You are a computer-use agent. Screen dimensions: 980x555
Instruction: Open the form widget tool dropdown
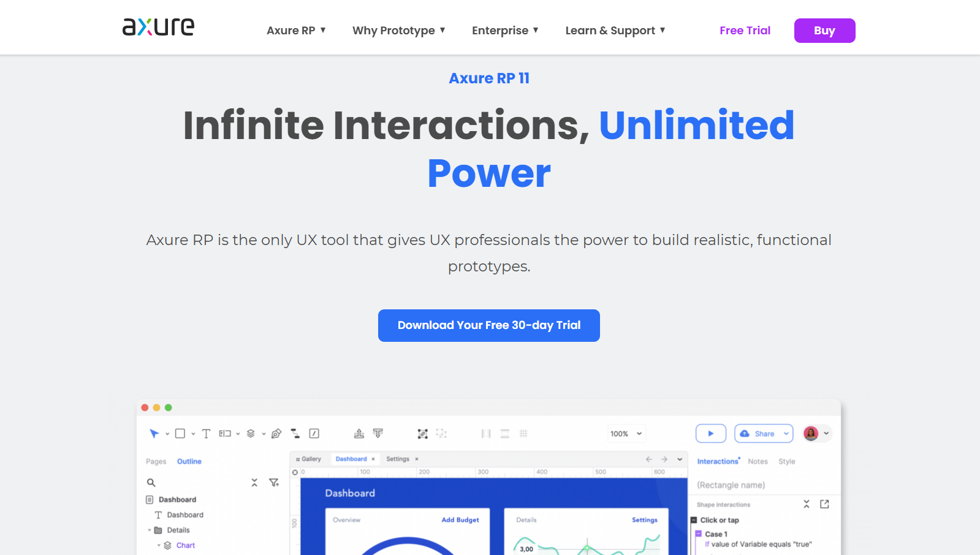coord(238,434)
